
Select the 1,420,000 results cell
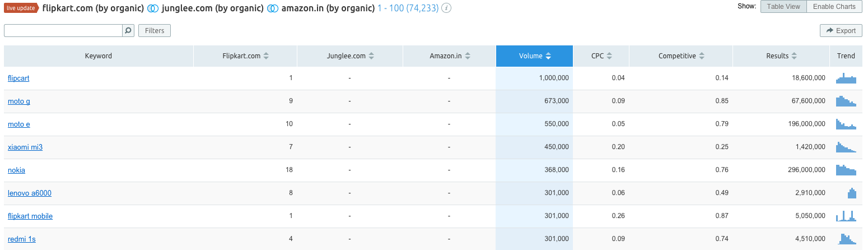(781, 147)
